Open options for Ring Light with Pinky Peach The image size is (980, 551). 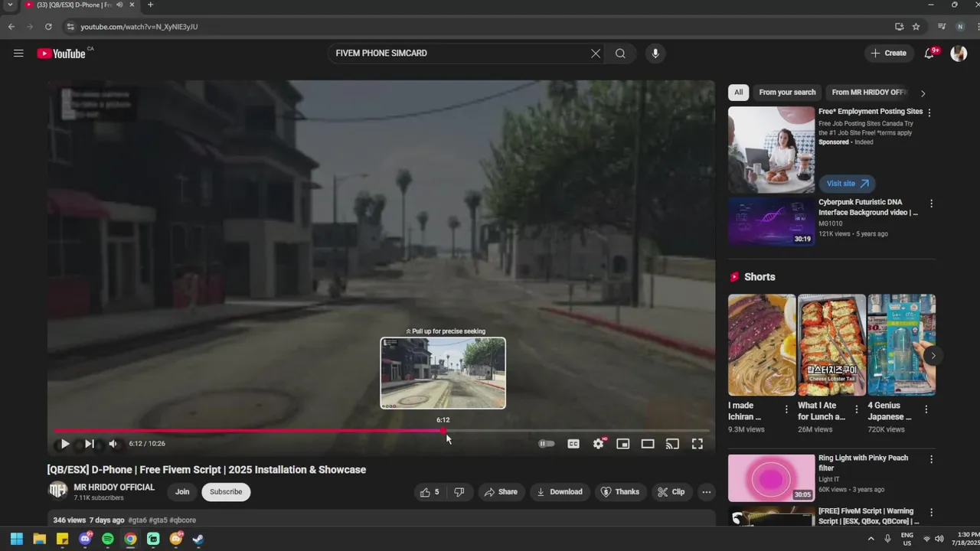[x=931, y=459]
